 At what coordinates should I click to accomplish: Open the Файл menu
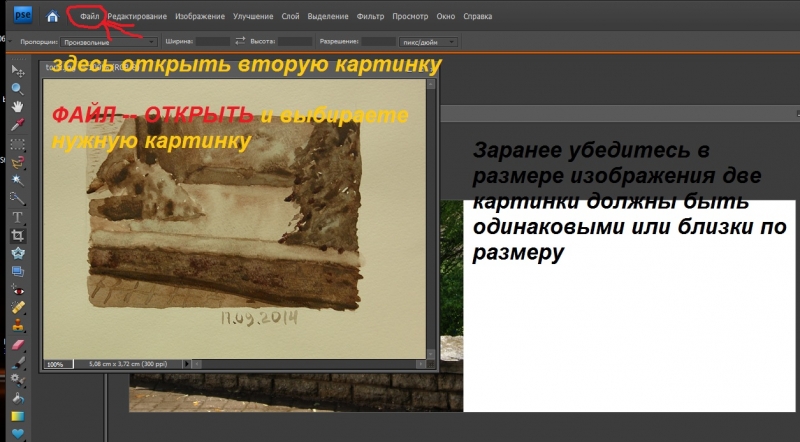(x=89, y=17)
